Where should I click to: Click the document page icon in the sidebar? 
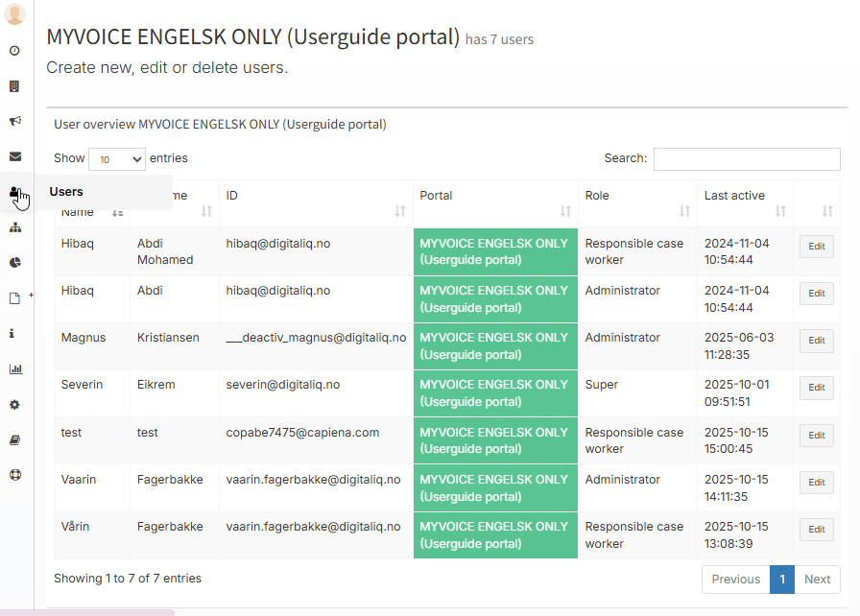coord(14,298)
